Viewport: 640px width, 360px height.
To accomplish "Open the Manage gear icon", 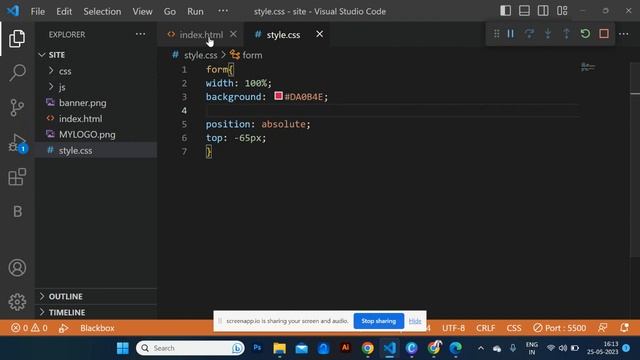I will click(x=17, y=302).
